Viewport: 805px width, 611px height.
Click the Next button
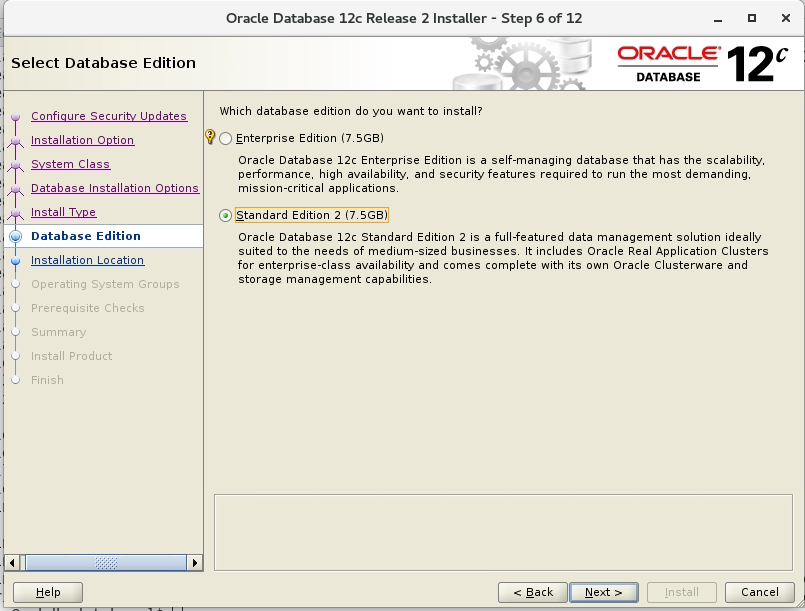point(604,593)
